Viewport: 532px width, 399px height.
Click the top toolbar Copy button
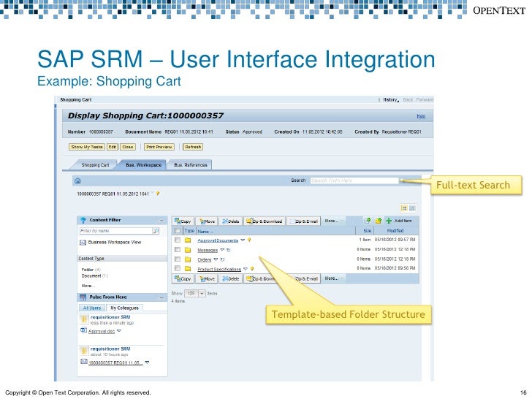(183, 221)
